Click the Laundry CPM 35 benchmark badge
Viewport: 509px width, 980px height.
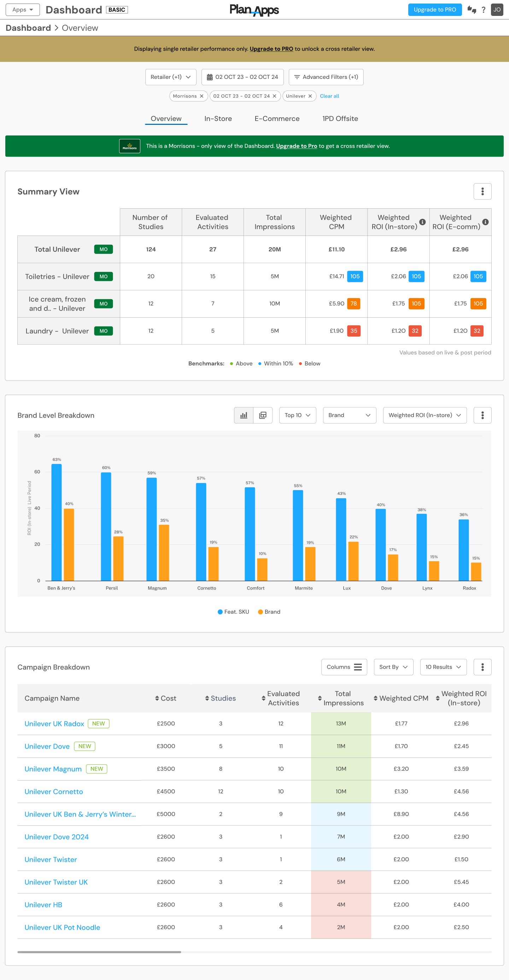[353, 331]
